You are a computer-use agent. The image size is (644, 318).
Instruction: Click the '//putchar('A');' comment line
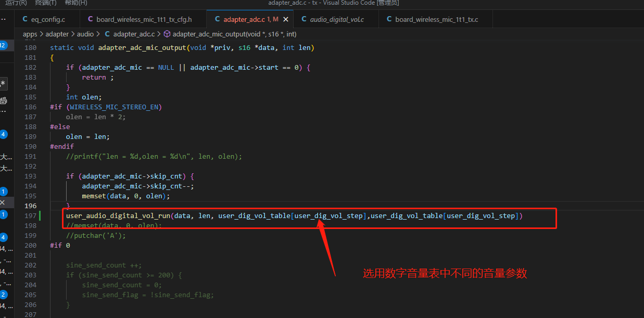tap(96, 235)
